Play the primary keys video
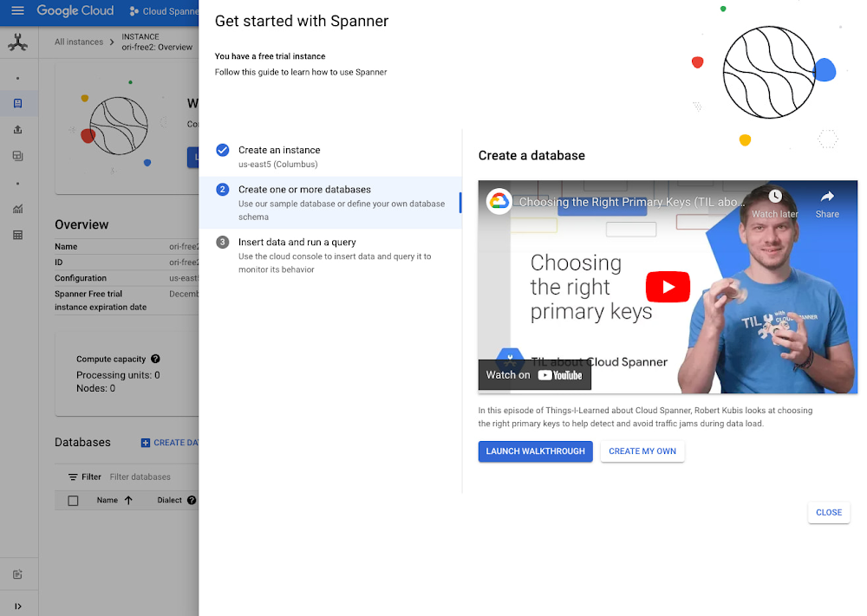Viewport: 867px width, 616px height. (668, 287)
